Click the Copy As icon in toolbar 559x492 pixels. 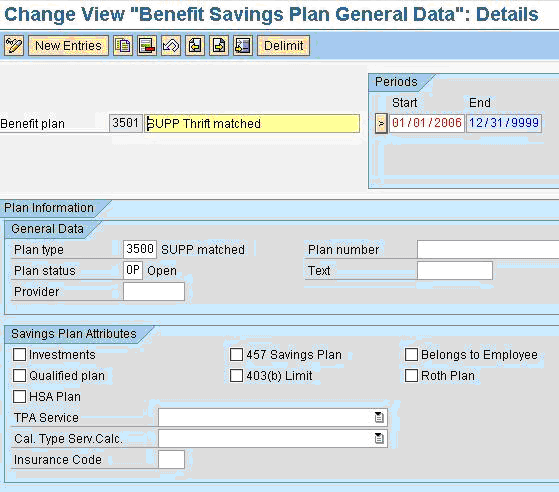(123, 46)
